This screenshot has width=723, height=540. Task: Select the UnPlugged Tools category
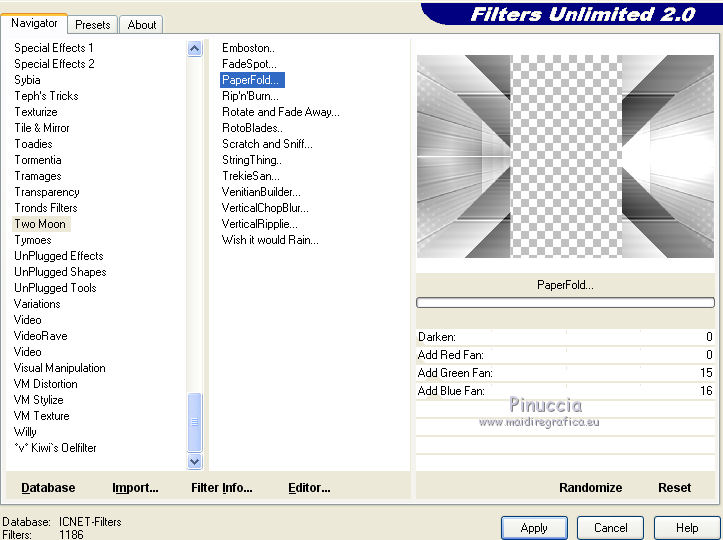pos(55,288)
